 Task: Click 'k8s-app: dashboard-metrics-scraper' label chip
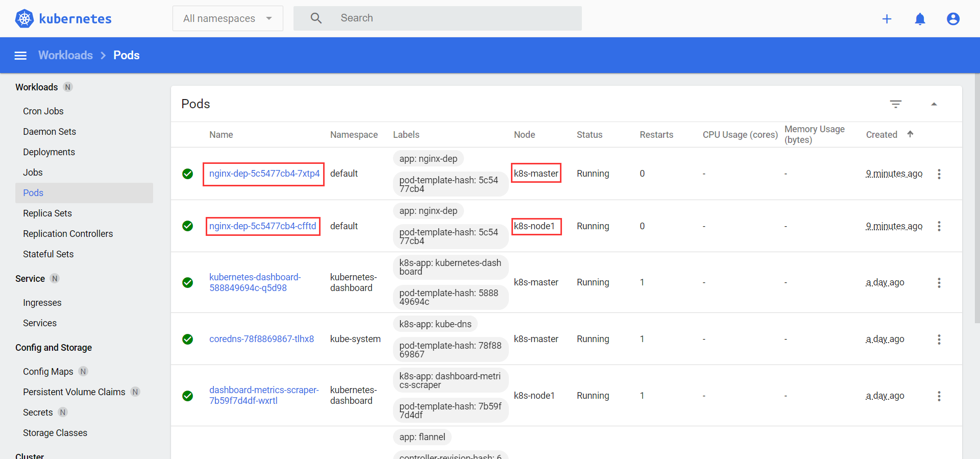pyautogui.click(x=451, y=380)
